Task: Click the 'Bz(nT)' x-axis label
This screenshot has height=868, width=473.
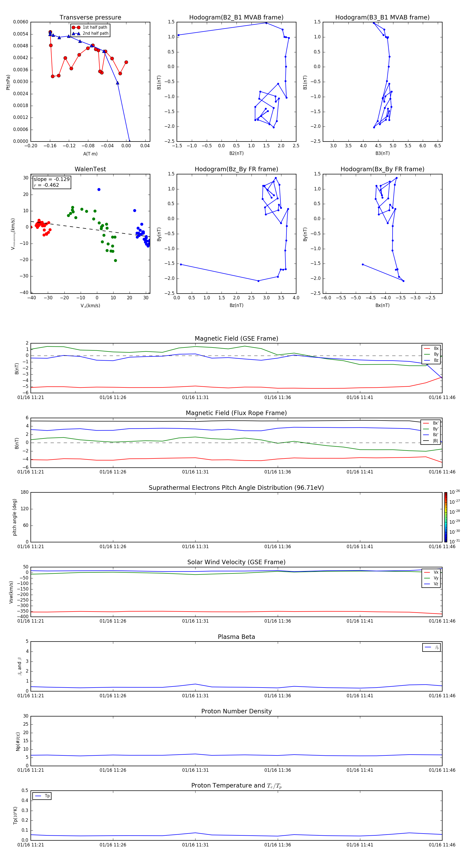Action: tap(236, 306)
